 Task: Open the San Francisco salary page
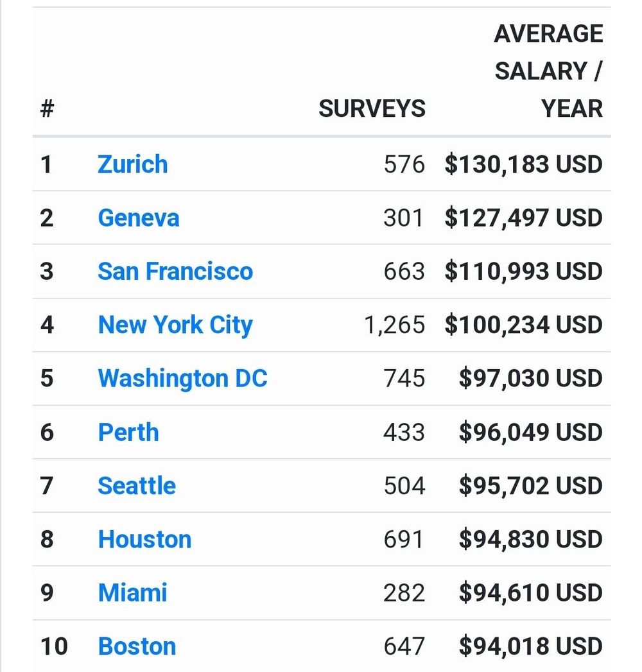175,271
